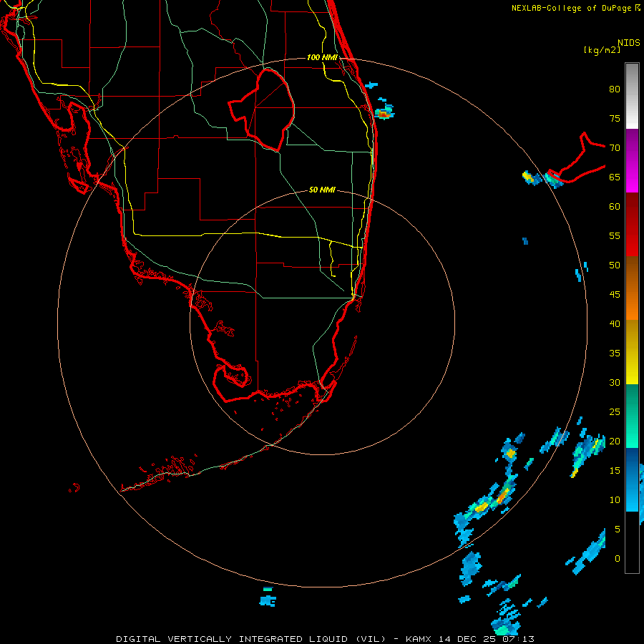644x644 pixels.
Task: Click the 65 value on the VIL scale
Action: [615, 177]
